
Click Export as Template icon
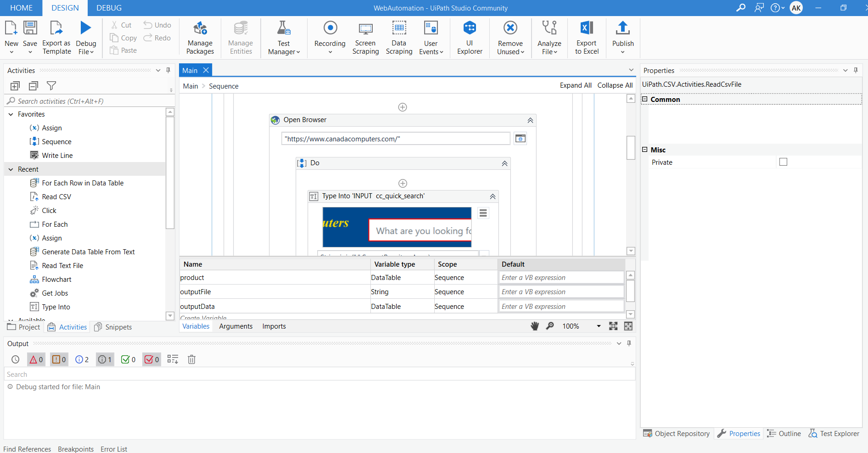click(x=56, y=28)
